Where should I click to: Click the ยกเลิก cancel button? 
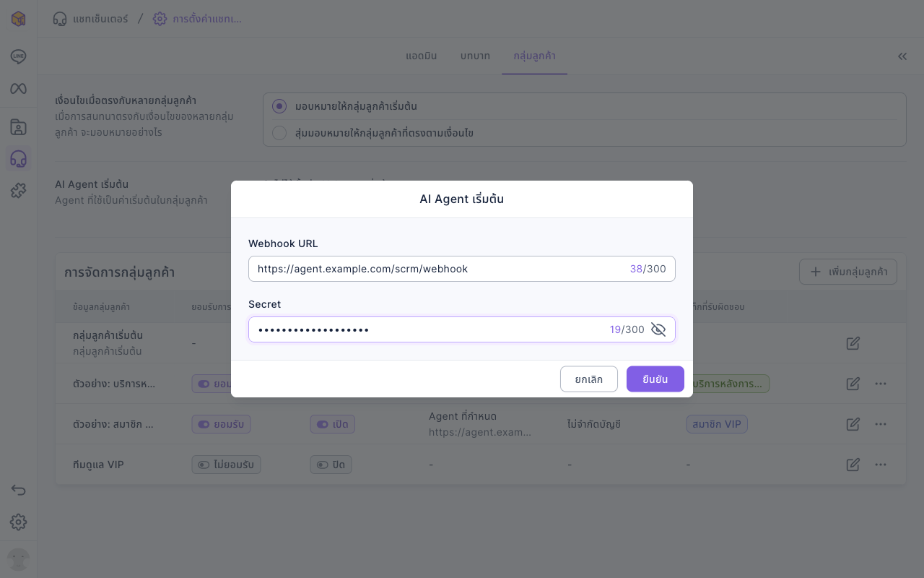point(589,379)
